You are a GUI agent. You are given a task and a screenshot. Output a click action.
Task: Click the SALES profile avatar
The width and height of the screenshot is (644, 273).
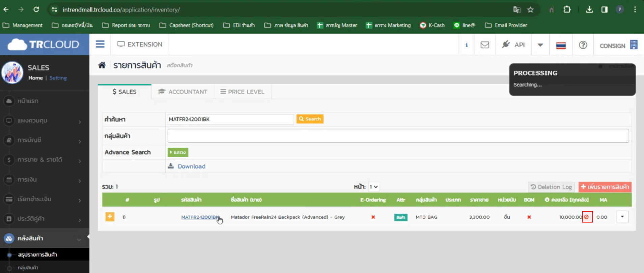pyautogui.click(x=12, y=73)
